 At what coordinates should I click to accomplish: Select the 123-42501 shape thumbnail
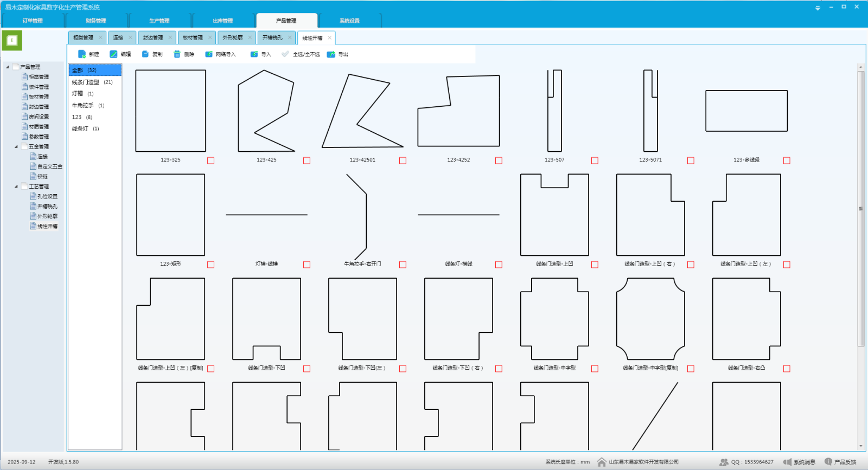pyautogui.click(x=362, y=111)
